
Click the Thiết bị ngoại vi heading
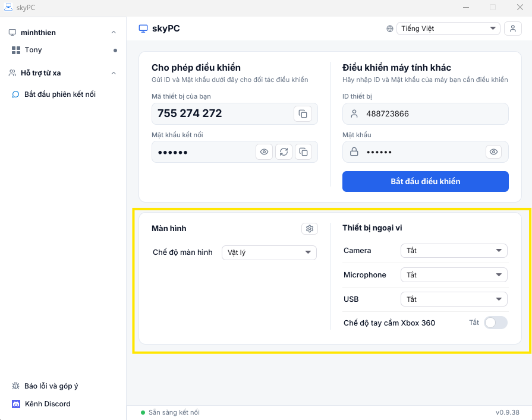[372, 228]
